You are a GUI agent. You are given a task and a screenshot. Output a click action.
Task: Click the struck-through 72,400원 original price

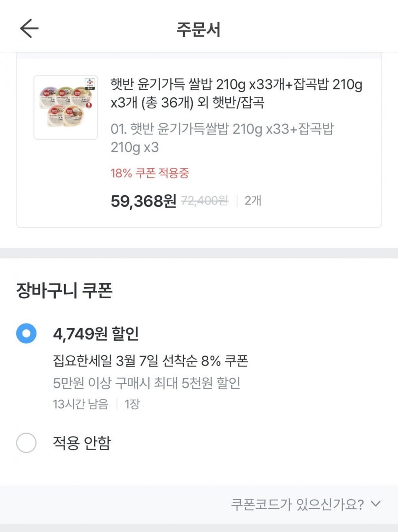click(x=205, y=201)
